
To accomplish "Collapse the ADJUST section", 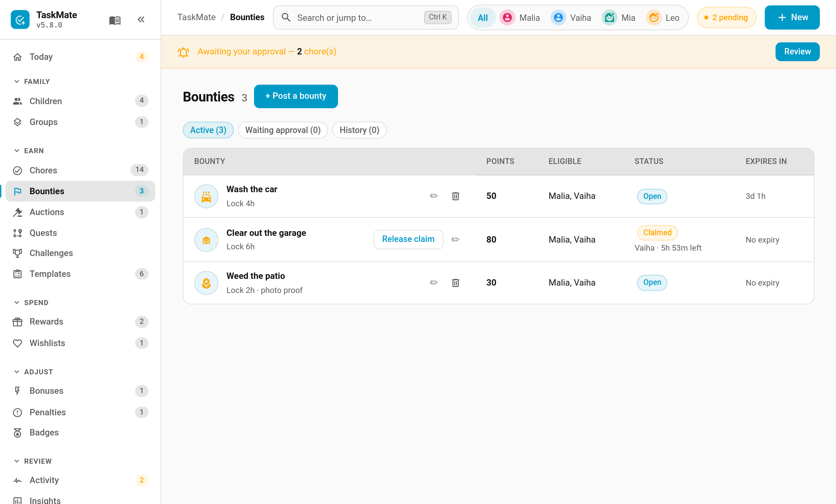I will tap(33, 372).
